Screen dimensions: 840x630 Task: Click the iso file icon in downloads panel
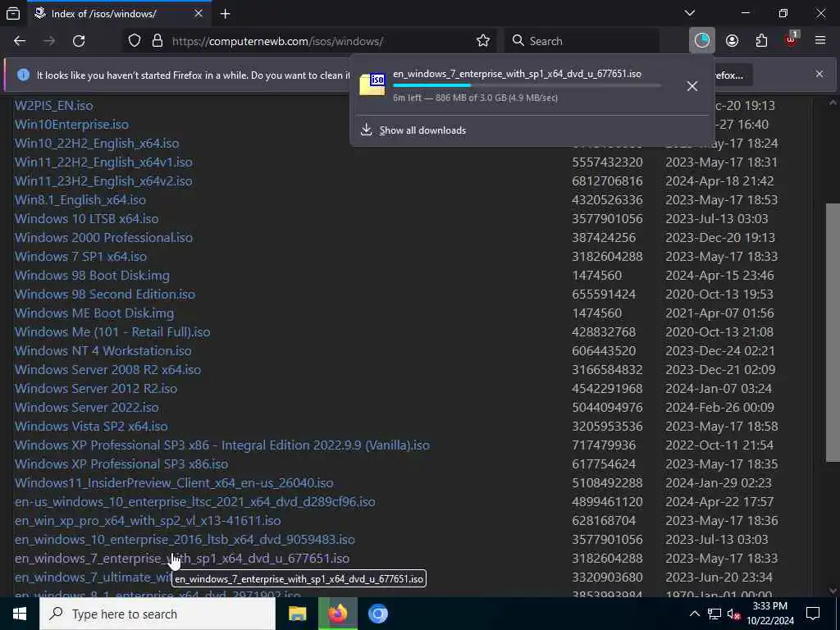coord(372,84)
